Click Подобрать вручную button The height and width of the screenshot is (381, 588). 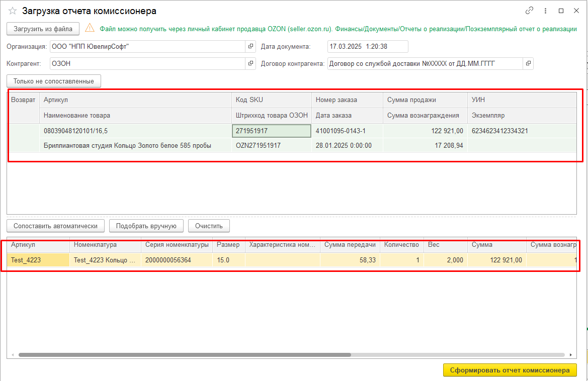tap(146, 226)
